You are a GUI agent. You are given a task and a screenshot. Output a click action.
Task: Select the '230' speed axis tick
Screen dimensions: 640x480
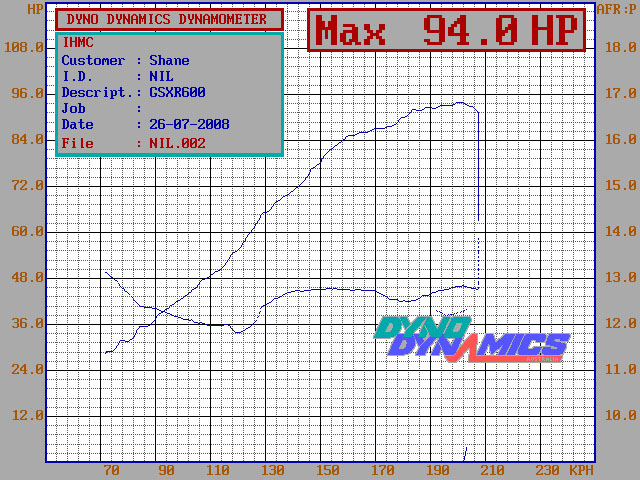(x=548, y=470)
